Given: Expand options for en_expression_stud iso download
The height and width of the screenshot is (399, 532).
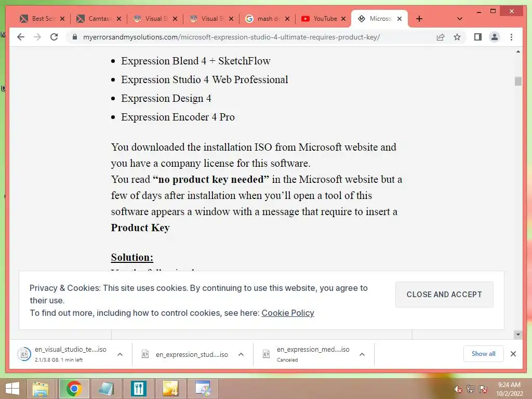Looking at the screenshot, I should [241, 354].
